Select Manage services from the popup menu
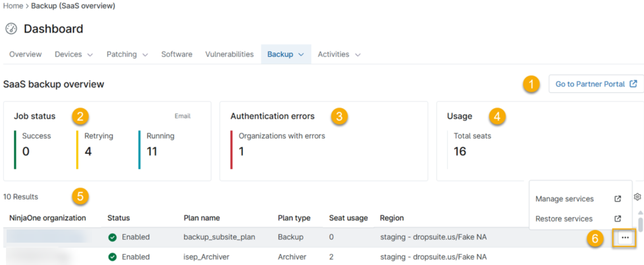This screenshot has width=644, height=265. click(x=564, y=199)
